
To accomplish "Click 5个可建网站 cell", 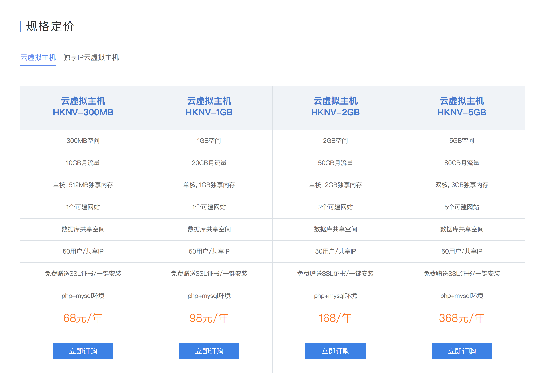I will pos(462,207).
